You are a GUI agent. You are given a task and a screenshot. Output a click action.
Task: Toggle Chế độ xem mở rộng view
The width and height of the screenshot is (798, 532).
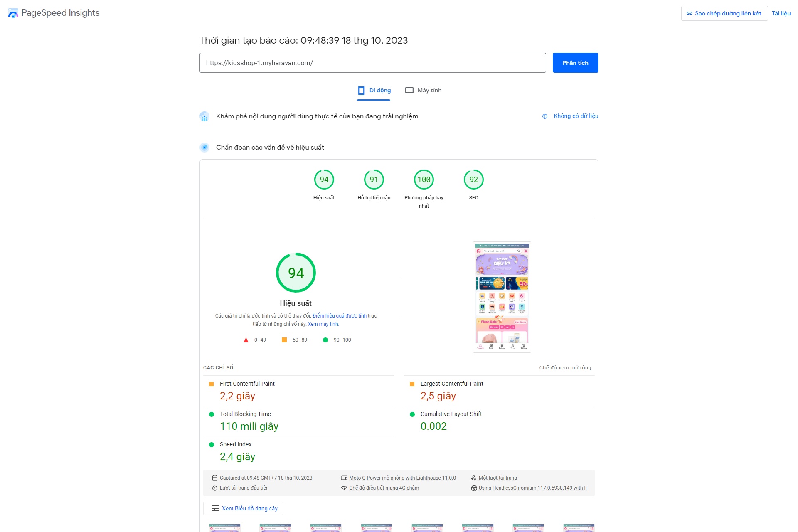[x=565, y=368]
